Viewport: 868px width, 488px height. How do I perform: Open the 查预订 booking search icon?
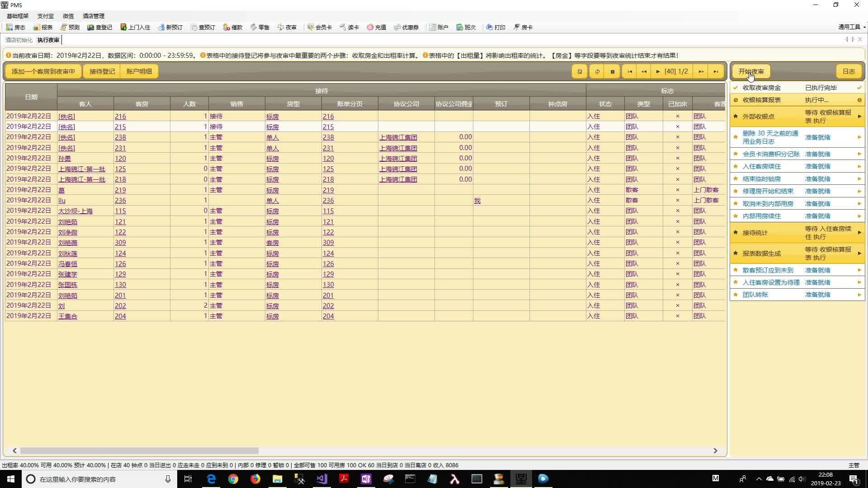coord(203,27)
